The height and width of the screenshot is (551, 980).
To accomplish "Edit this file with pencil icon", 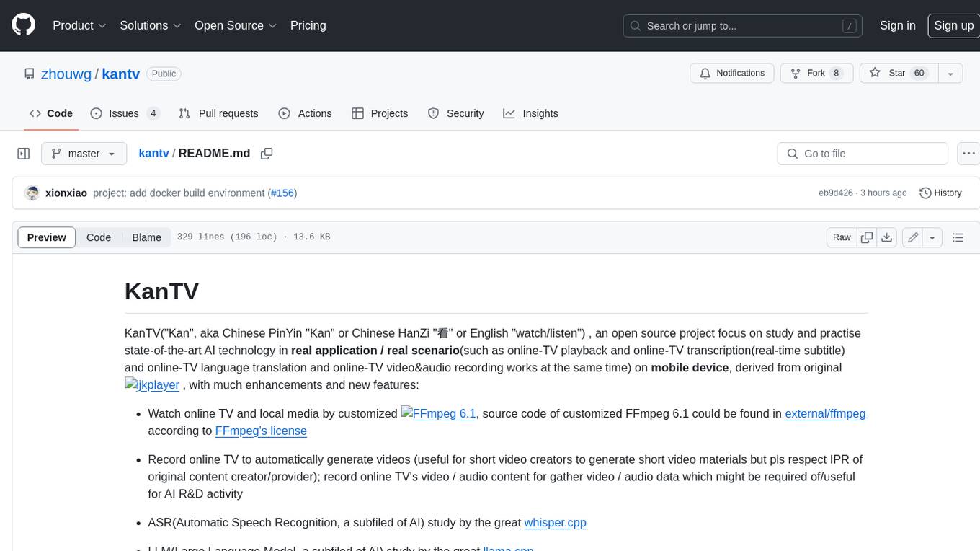I will (x=913, y=237).
